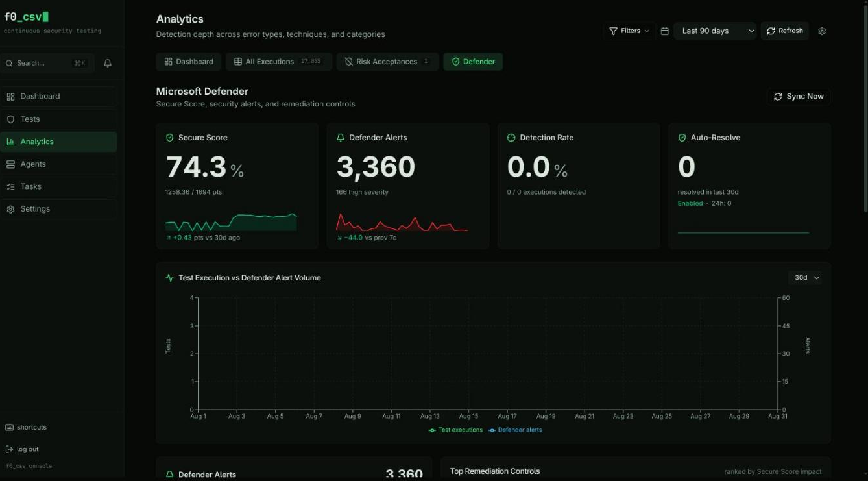Expand the Last 90 days date range
Image resolution: width=868 pixels, height=481 pixels.
coord(715,31)
